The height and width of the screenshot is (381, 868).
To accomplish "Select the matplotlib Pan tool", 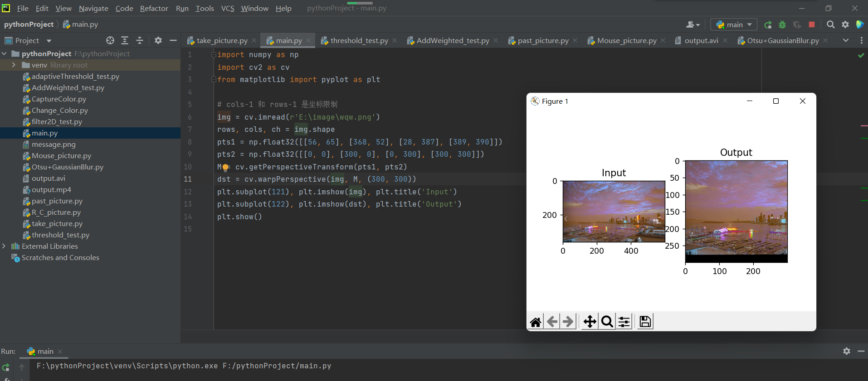I will point(590,322).
